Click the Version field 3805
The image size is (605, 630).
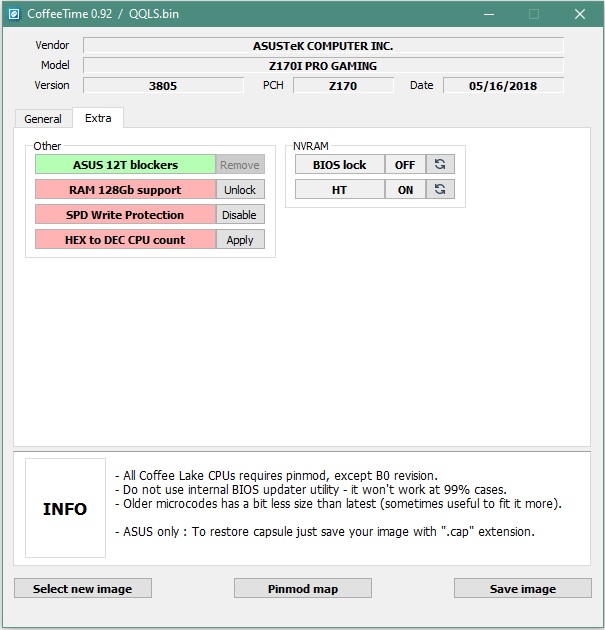click(x=163, y=86)
